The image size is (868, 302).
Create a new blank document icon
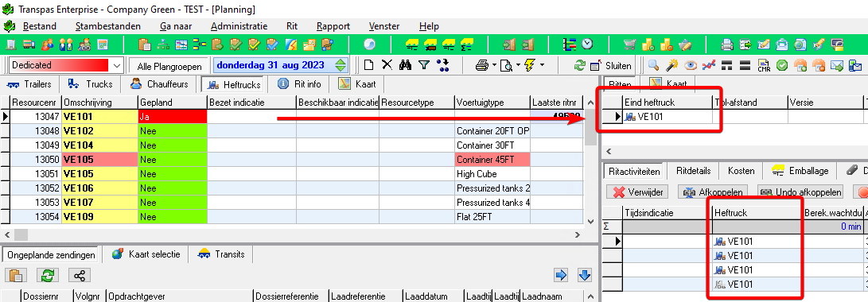pos(368,65)
